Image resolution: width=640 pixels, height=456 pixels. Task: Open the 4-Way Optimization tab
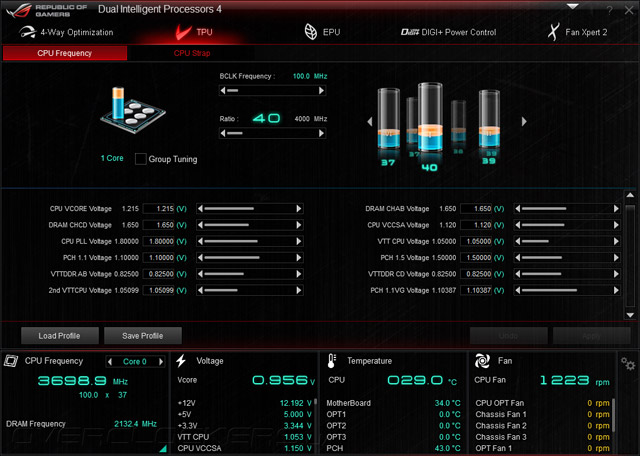(66, 32)
